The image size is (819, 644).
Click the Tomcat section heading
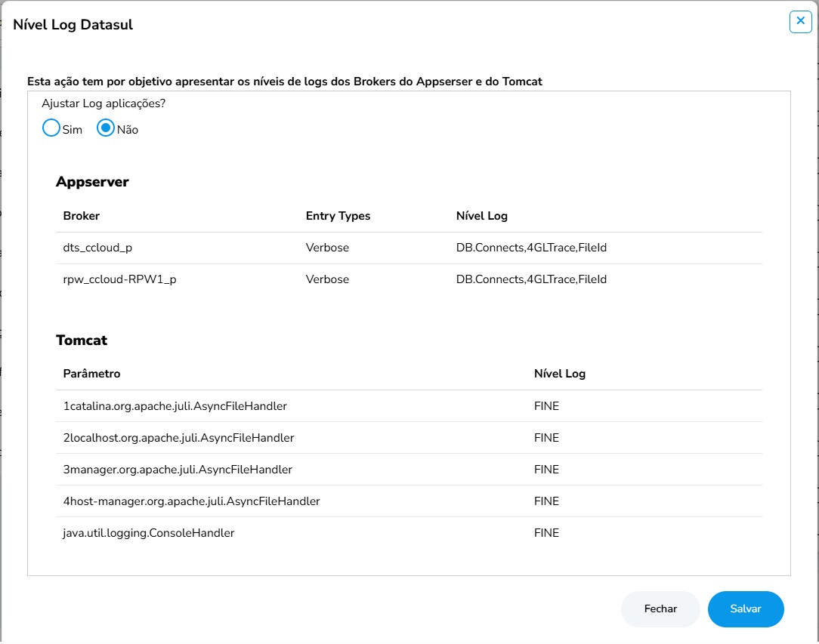[82, 340]
